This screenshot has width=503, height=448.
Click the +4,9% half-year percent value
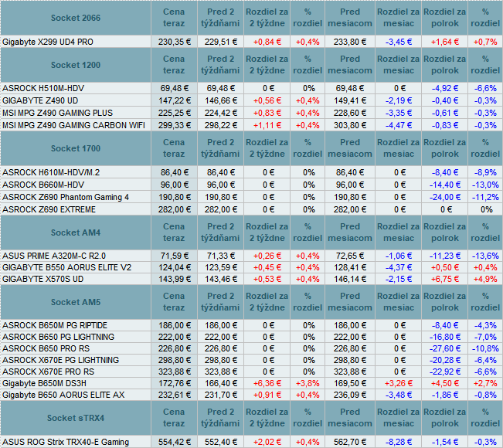tap(485, 279)
